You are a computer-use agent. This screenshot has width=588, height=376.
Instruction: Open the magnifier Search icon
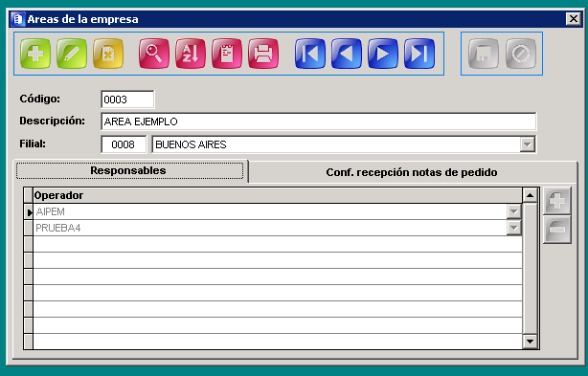(x=154, y=54)
